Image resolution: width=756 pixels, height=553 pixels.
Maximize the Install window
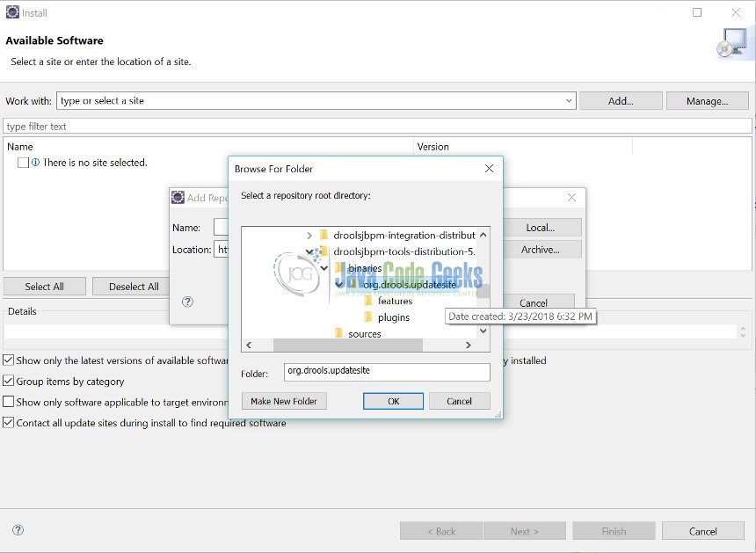(x=697, y=12)
